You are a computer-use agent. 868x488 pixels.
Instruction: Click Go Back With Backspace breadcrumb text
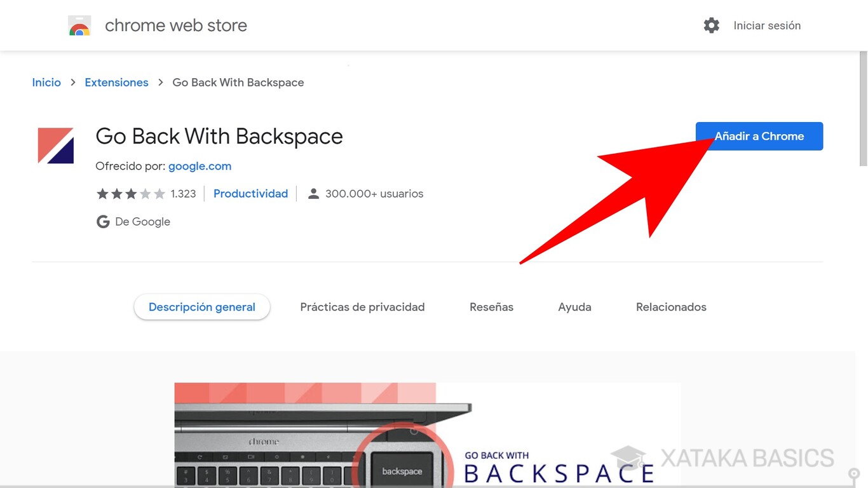pos(238,83)
